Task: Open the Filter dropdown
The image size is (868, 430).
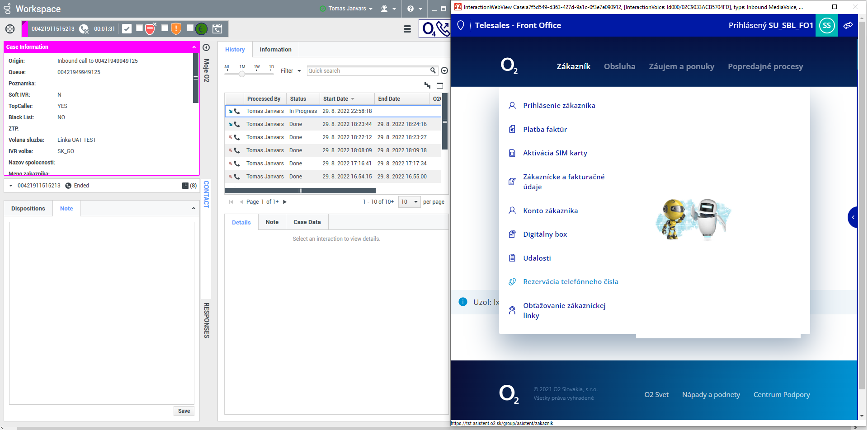Action: coord(291,71)
